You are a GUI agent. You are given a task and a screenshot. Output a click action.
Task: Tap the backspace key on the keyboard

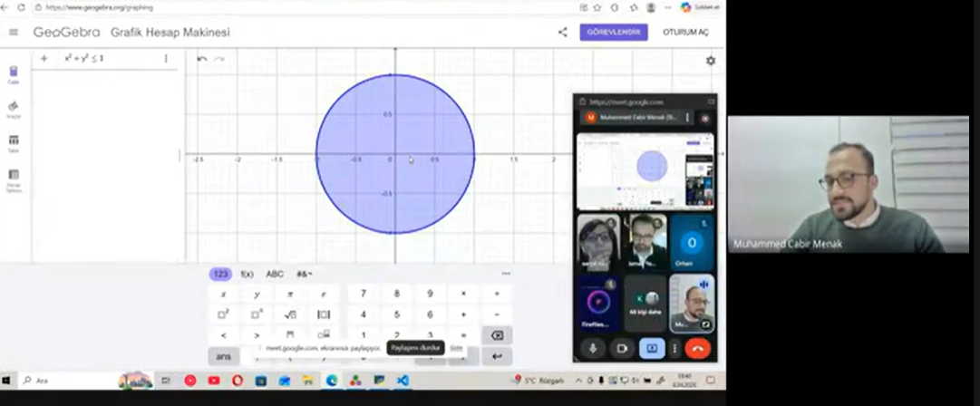tap(497, 335)
